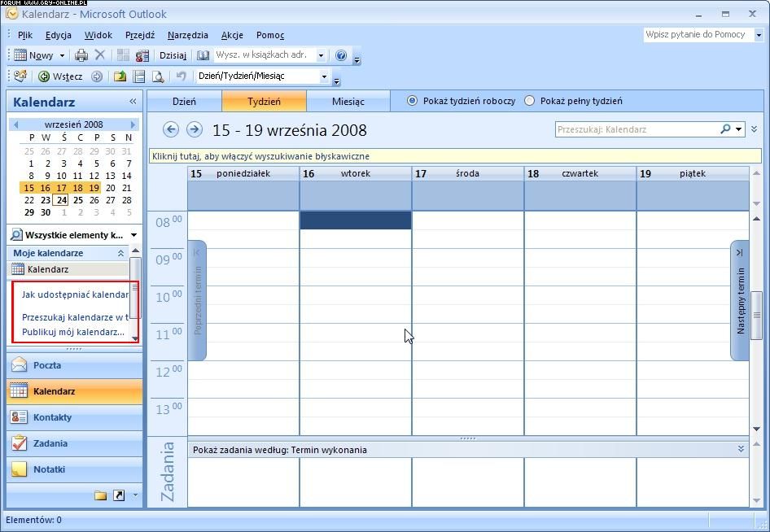This screenshot has width=770, height=532.
Task: Open the Jak udostępniać kalendarze link
Action: pyautogui.click(x=75, y=294)
